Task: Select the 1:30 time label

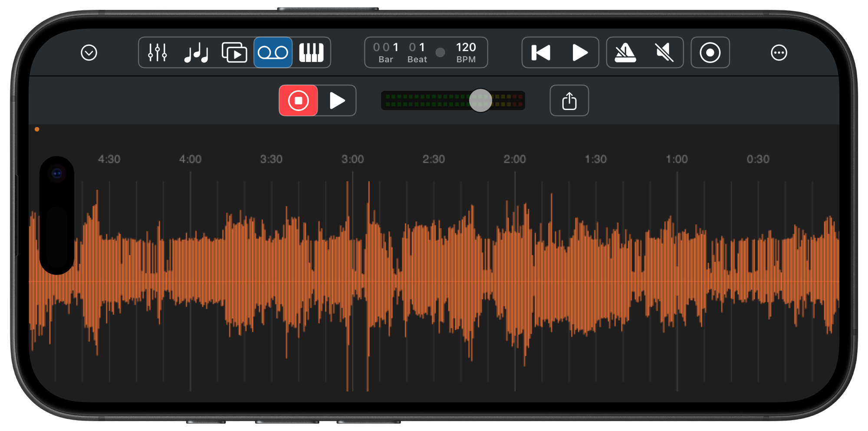Action: tap(595, 159)
